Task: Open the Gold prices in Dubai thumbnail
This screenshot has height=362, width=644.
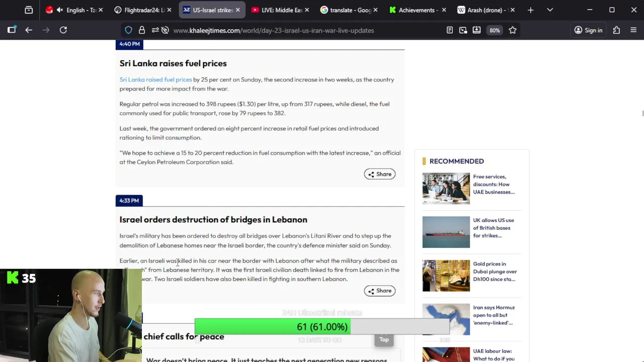Action: point(446,276)
